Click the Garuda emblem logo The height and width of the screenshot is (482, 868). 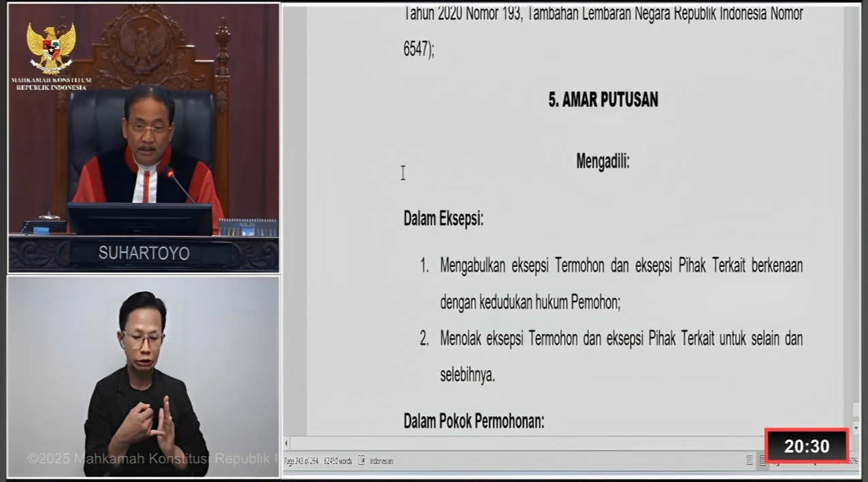50,48
